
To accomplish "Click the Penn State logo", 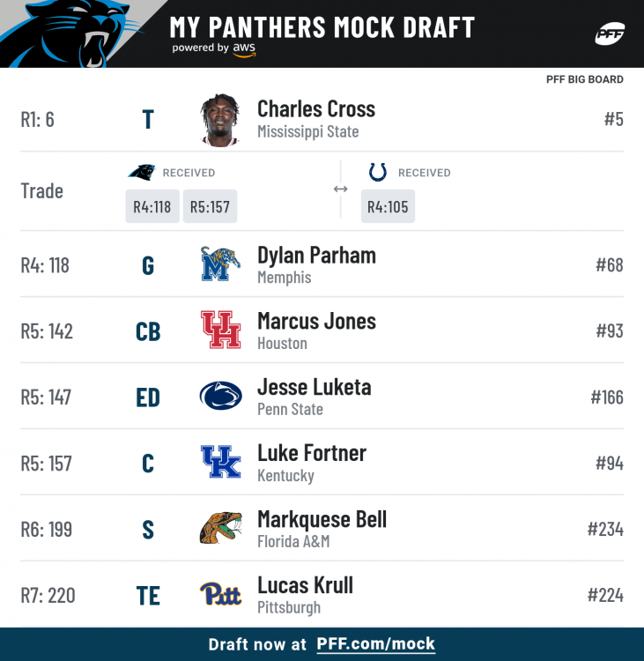I will (x=220, y=397).
